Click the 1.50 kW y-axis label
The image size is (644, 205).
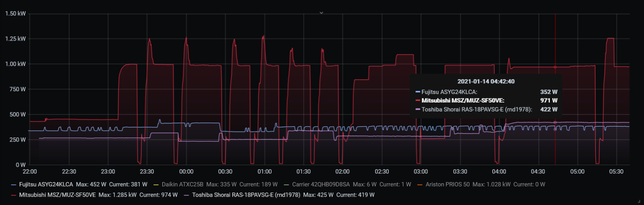(15, 14)
